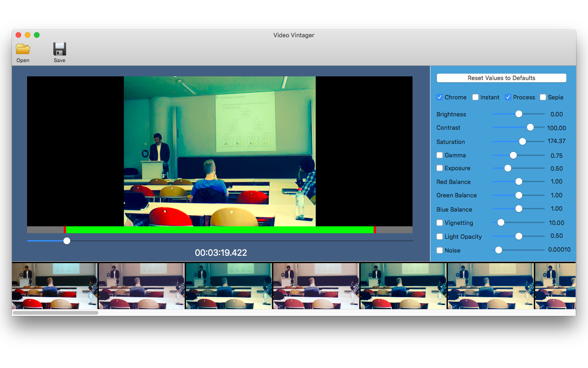Screen dimensions: 588x368
Task: Click the video playback position knob
Action: click(67, 241)
